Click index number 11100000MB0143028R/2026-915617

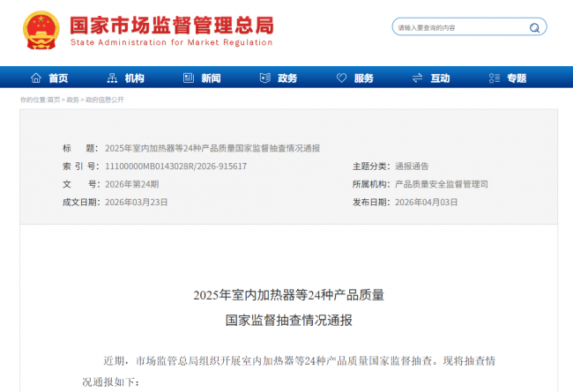click(x=175, y=166)
